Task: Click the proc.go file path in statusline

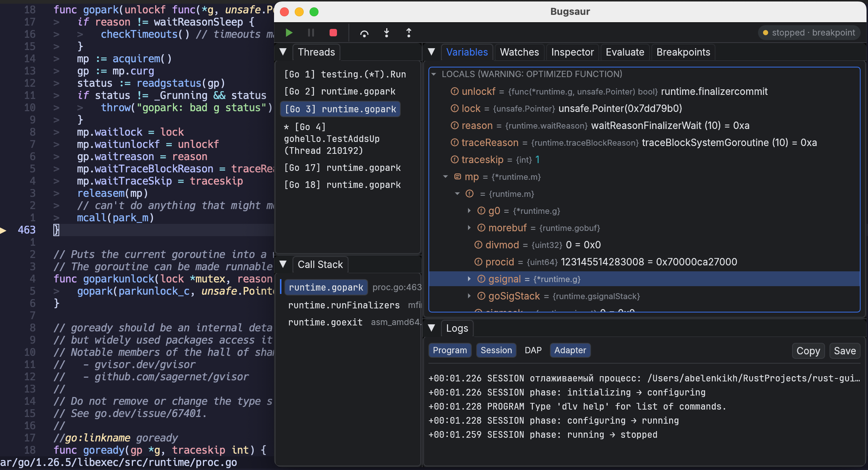Action: pos(118,463)
